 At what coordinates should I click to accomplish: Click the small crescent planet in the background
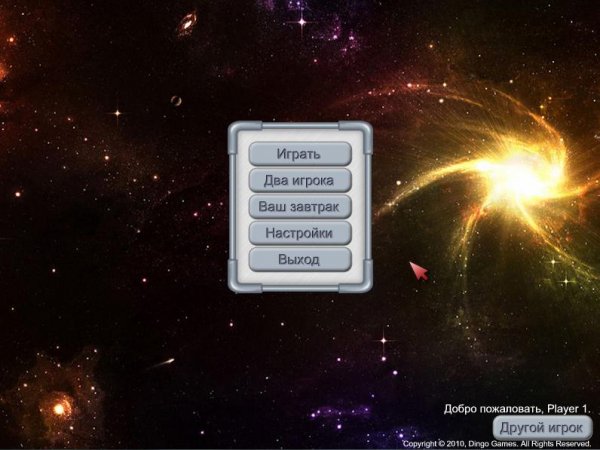[x=176, y=101]
